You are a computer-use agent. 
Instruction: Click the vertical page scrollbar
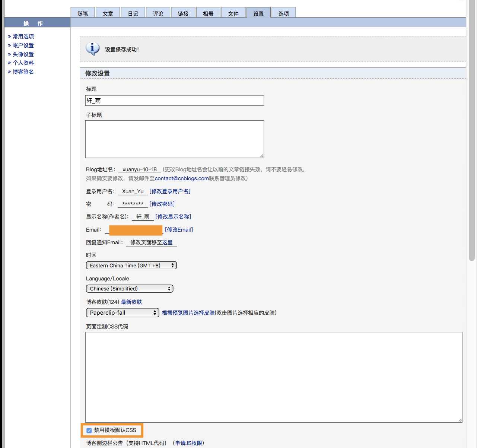point(472,130)
